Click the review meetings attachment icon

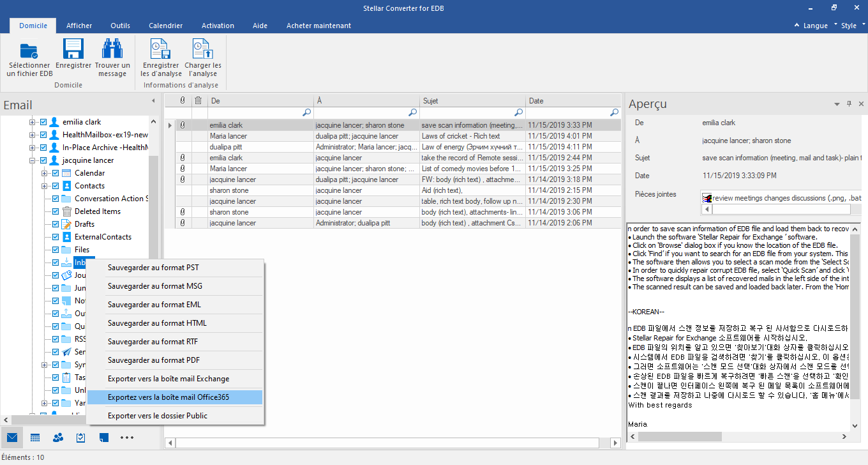click(x=707, y=198)
